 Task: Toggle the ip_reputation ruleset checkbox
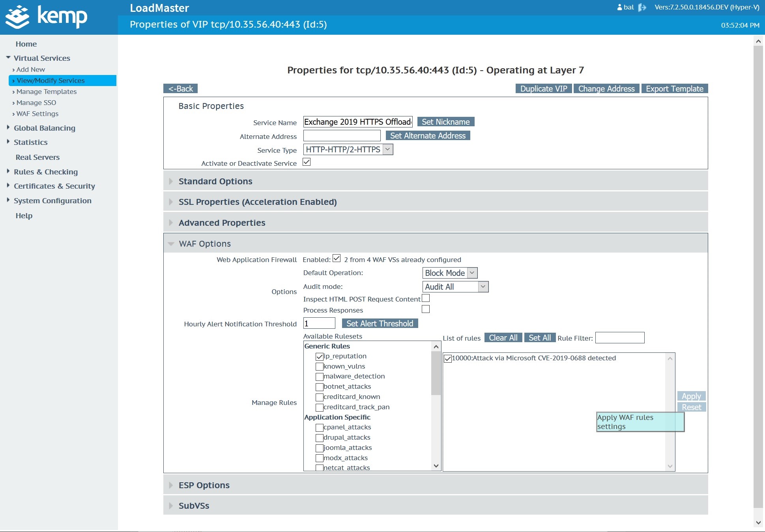[319, 356]
